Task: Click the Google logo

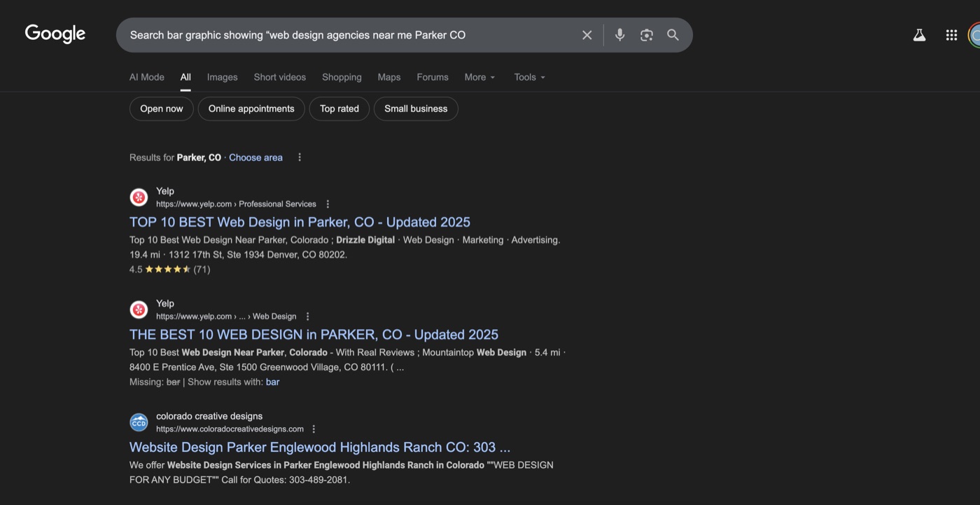Action: [55, 34]
